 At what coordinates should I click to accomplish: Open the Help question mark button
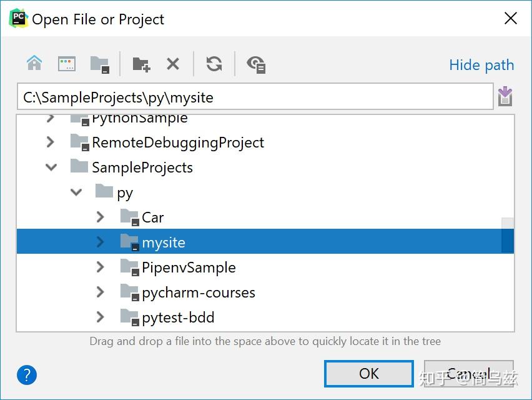pyautogui.click(x=27, y=375)
